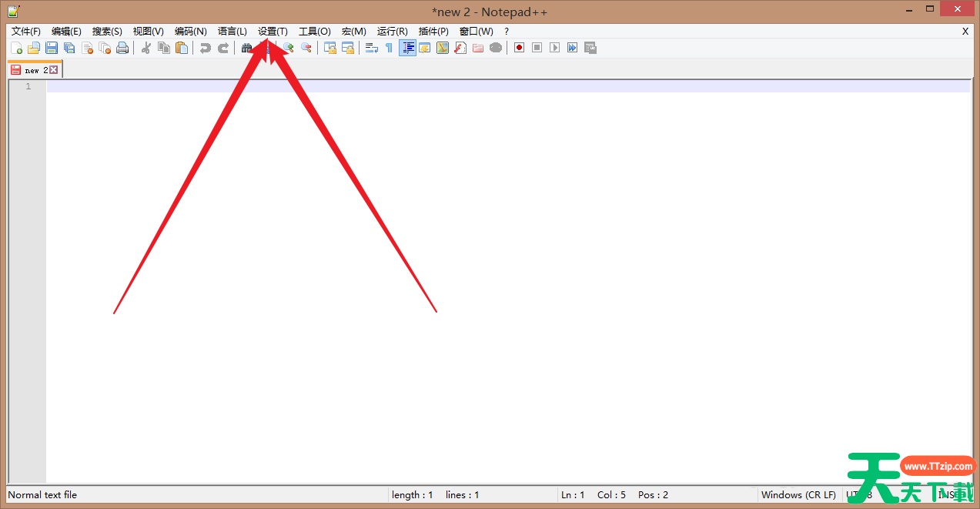
Task: Save the current document via the toolbar
Action: tap(52, 48)
